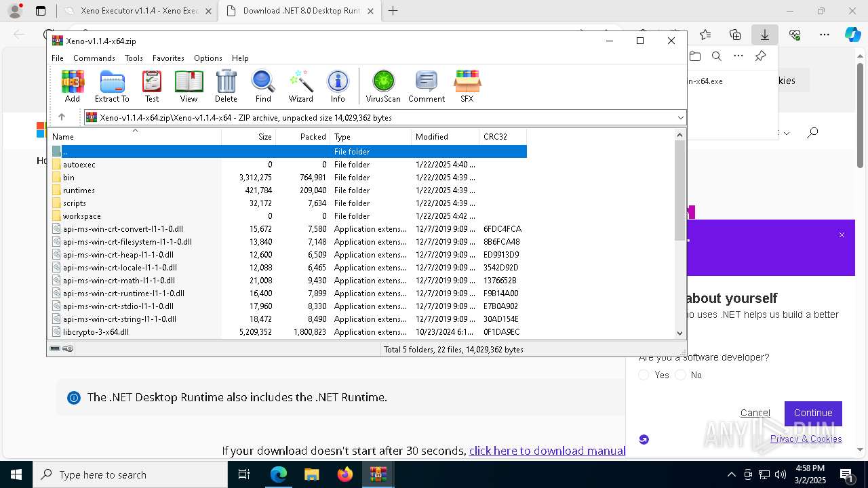Click 'click here to download manually' link
This screenshot has width=868, height=488.
[x=547, y=451]
